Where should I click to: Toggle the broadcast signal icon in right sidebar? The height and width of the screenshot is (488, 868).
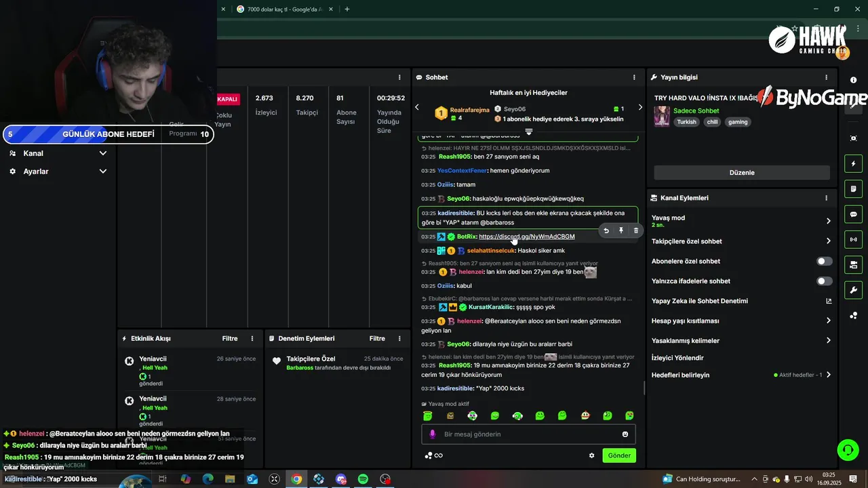pos(853,239)
